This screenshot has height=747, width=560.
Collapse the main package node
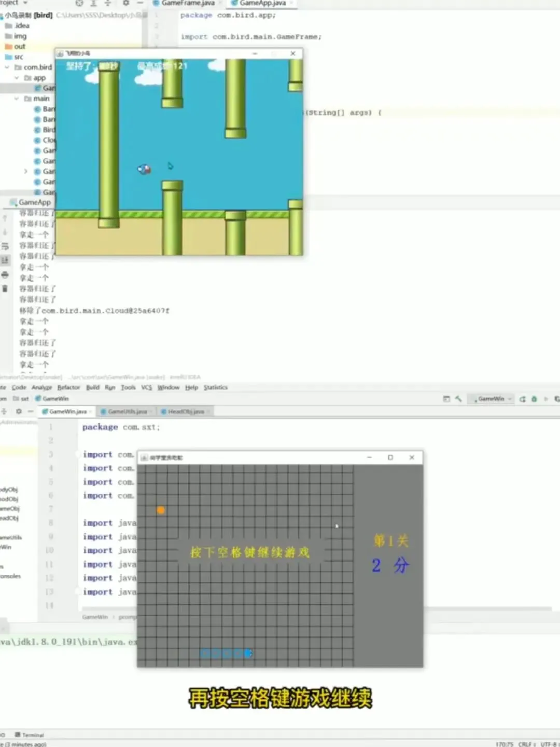click(17, 99)
